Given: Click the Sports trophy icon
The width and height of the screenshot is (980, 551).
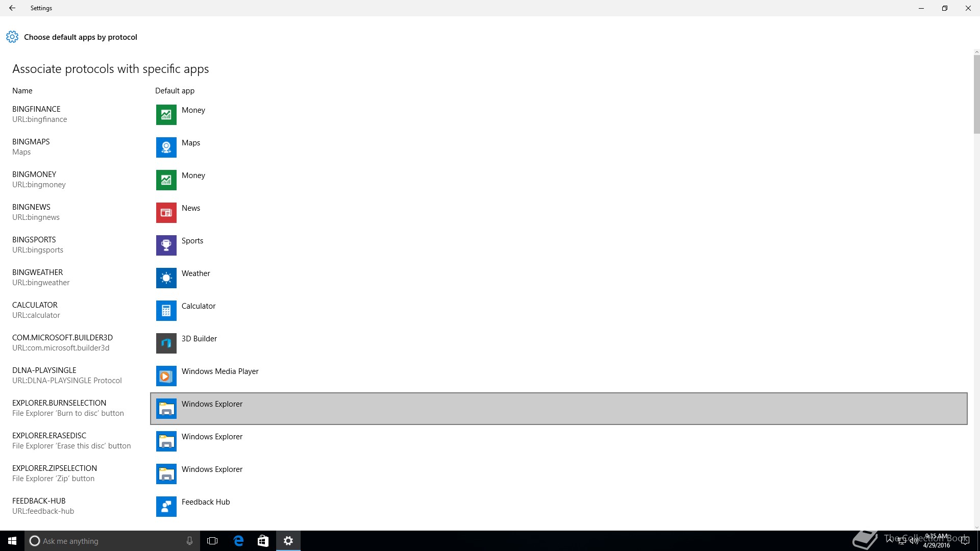Looking at the screenshot, I should click(x=166, y=245).
